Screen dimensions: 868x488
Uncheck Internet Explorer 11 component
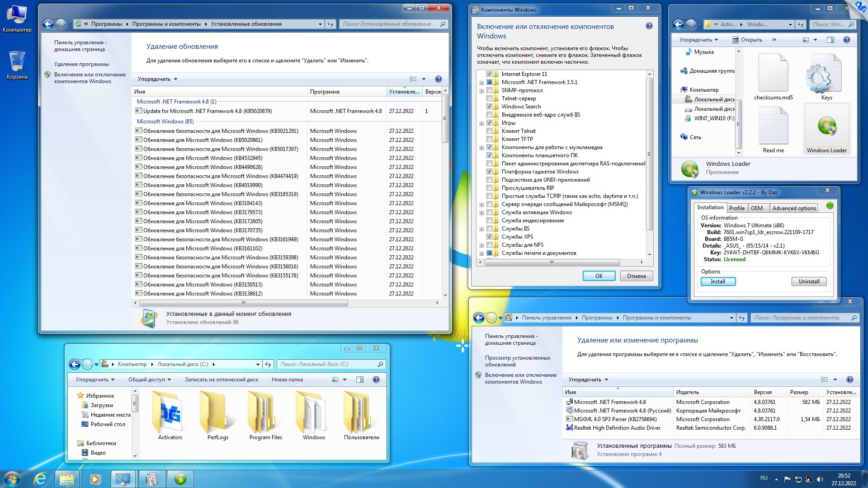[x=489, y=74]
